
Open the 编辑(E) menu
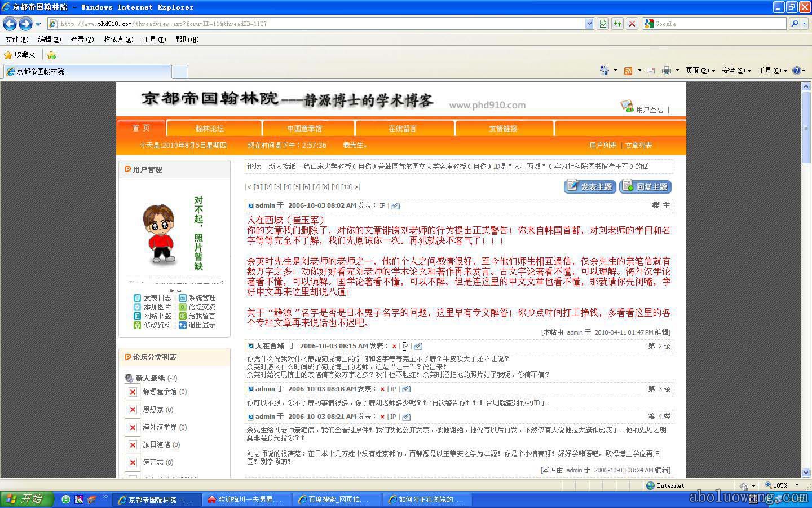pyautogui.click(x=49, y=40)
